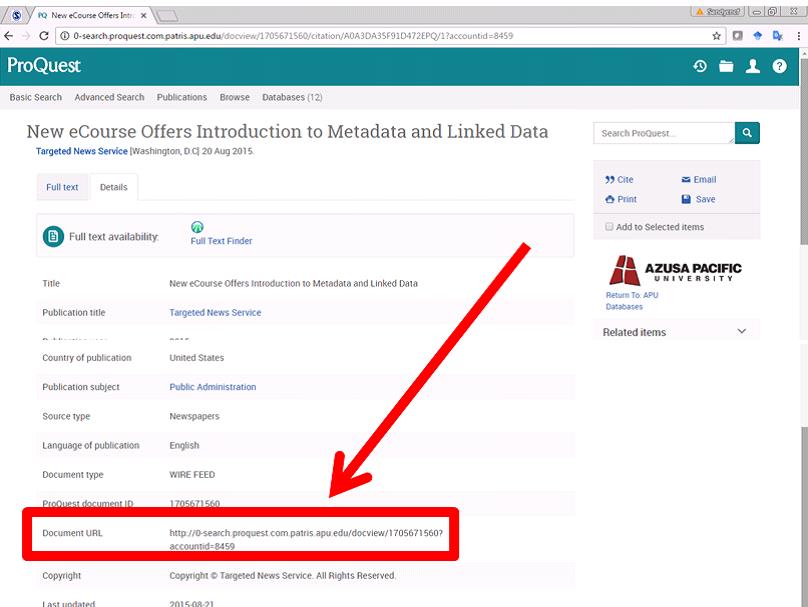The height and width of the screenshot is (607, 808).
Task: Bookmark page with star icon
Action: 716,36
